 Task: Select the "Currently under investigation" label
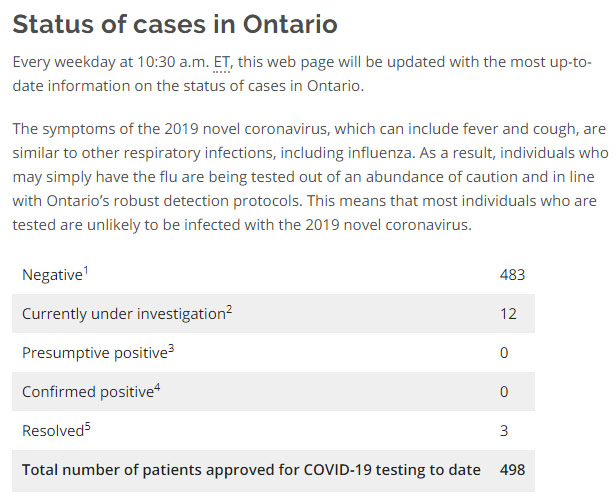(x=123, y=314)
